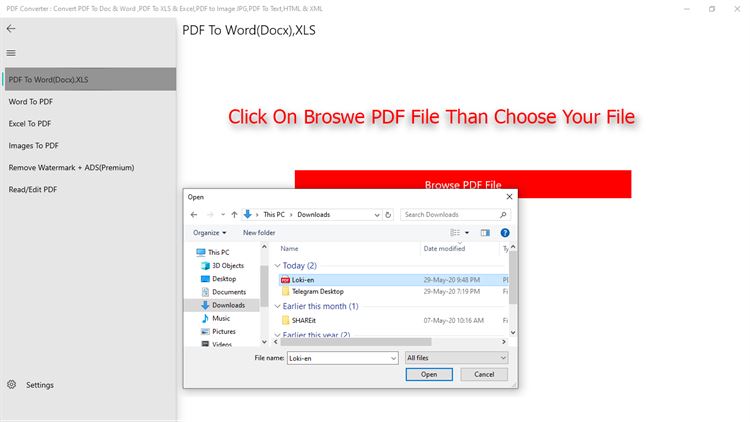Open Word To PDF converter

click(31, 101)
